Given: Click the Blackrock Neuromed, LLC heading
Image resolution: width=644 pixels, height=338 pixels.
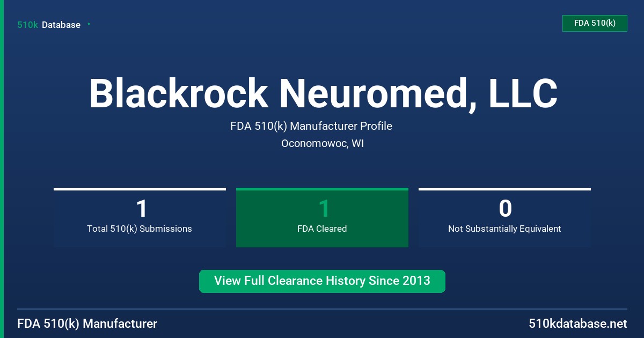Looking at the screenshot, I should click(x=323, y=94).
